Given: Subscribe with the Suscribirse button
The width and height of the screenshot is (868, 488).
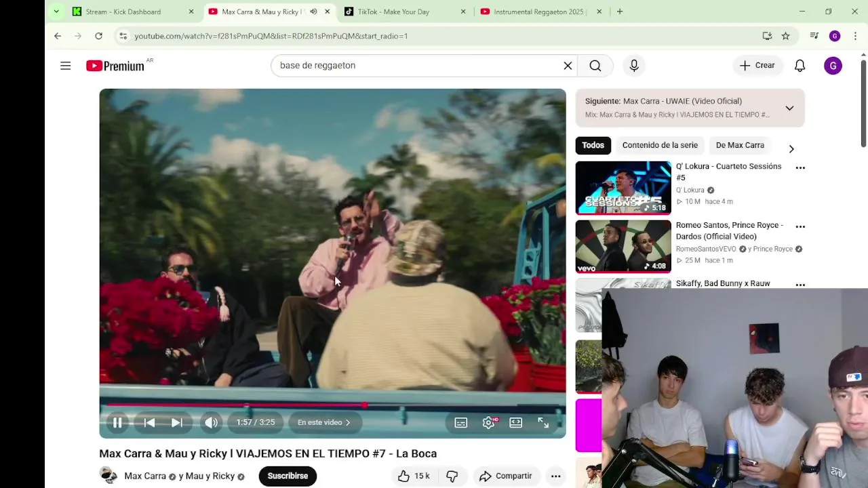Looking at the screenshot, I should tap(288, 476).
